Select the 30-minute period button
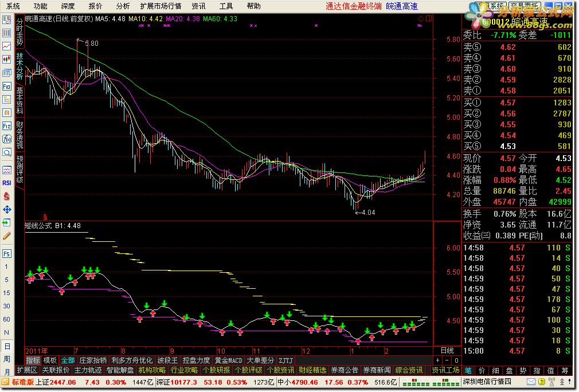This screenshot has width=579, height=392. click(x=6, y=306)
